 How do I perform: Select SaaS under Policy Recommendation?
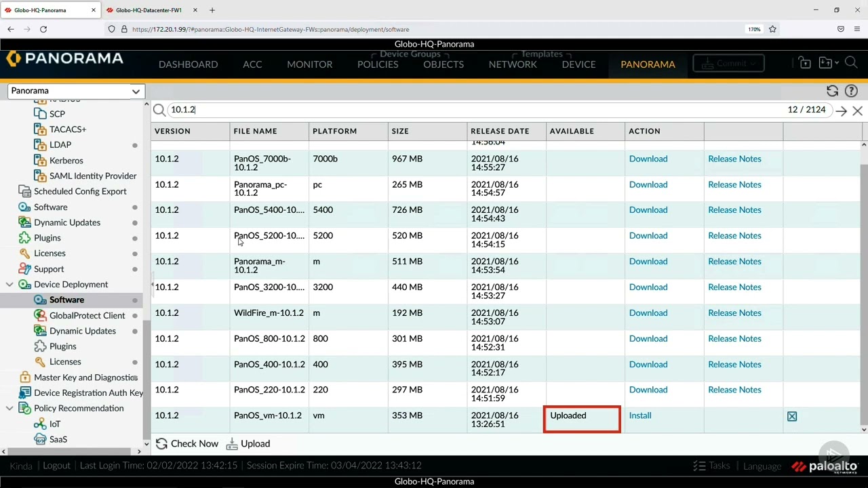pos(58,440)
